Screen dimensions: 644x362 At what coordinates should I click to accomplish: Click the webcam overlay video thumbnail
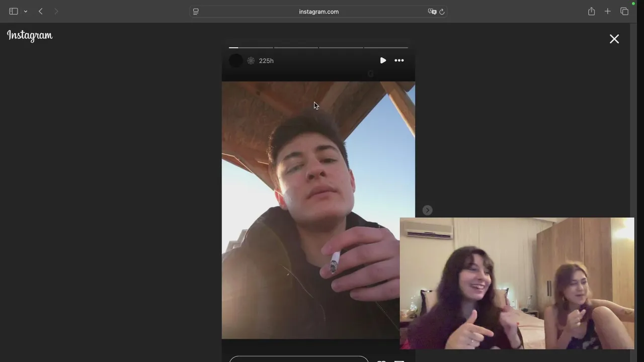point(517,283)
